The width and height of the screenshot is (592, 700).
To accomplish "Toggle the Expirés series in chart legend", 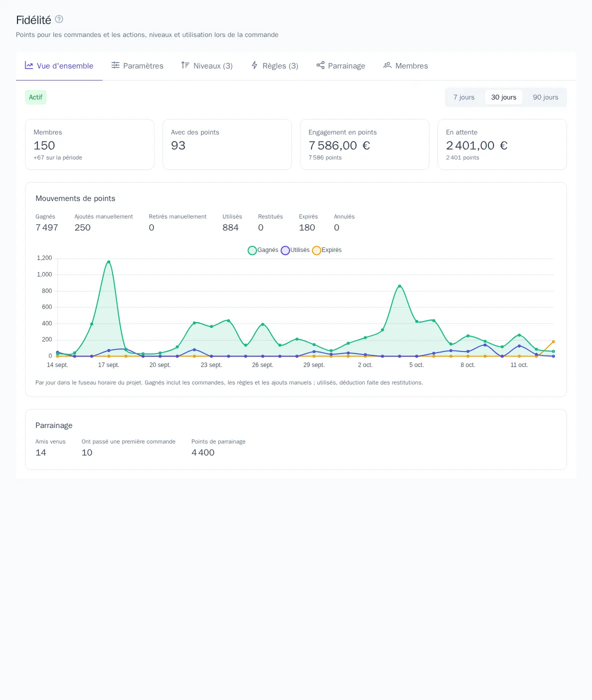I will (x=327, y=250).
